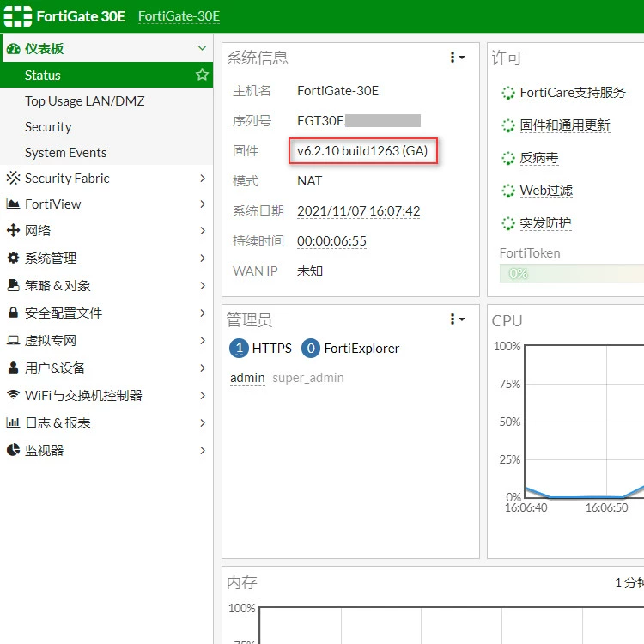The width and height of the screenshot is (644, 644).
Task: Click the 突发防护 license link
Action: pos(545,223)
